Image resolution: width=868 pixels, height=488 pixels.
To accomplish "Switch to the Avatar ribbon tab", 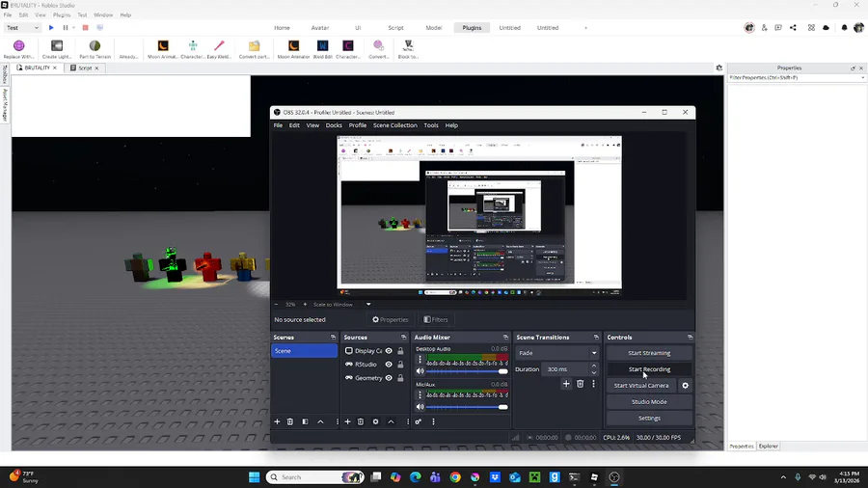I will pos(320,28).
